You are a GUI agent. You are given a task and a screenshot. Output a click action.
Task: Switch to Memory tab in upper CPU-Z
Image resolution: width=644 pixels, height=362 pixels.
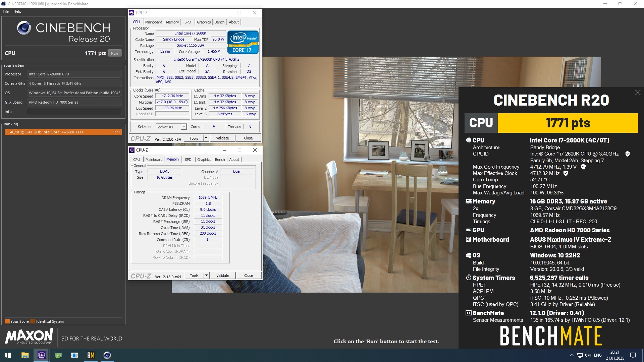tap(172, 22)
